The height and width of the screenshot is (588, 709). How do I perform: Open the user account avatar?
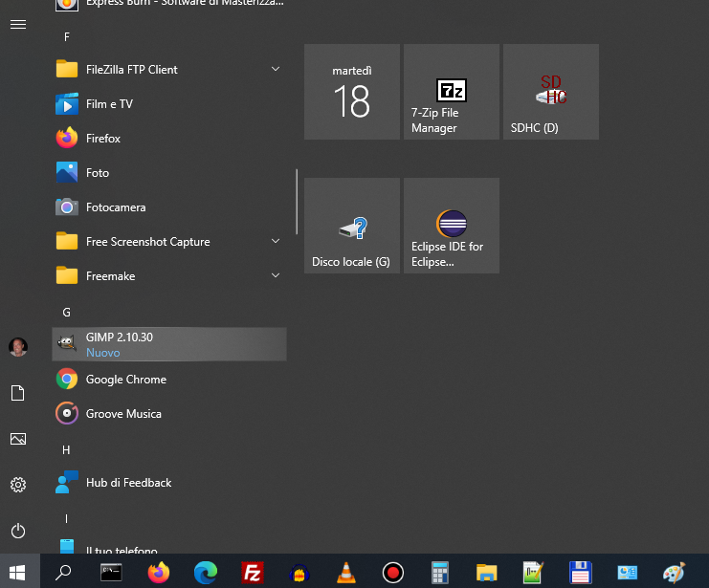click(x=18, y=347)
